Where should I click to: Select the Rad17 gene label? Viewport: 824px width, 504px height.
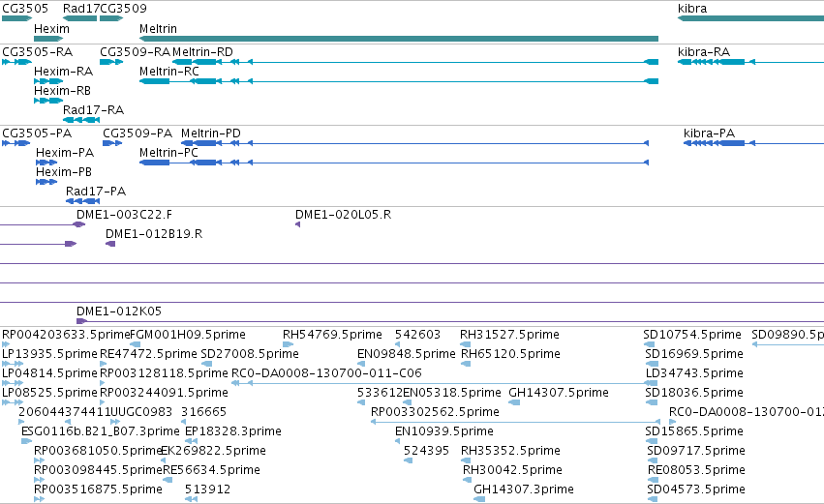tap(80, 9)
